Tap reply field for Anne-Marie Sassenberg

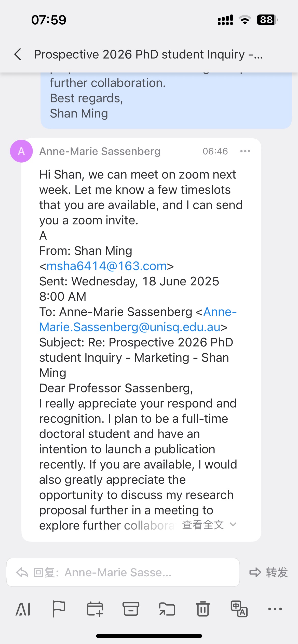click(x=123, y=573)
